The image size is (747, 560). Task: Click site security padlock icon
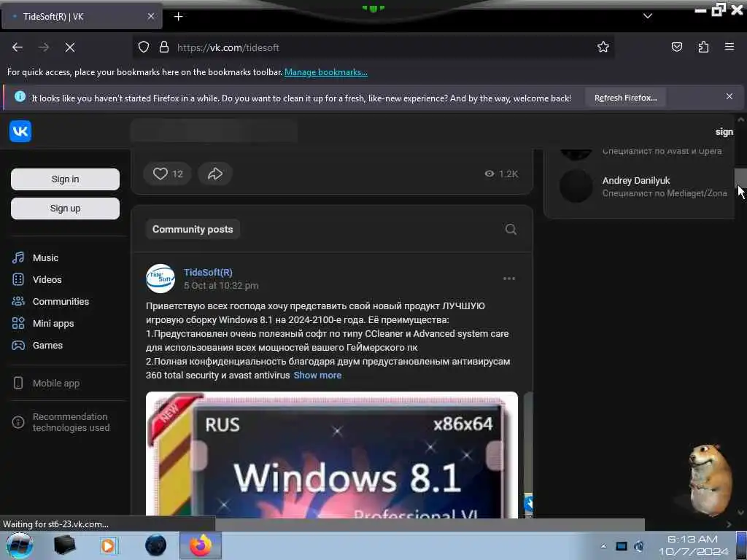(164, 47)
